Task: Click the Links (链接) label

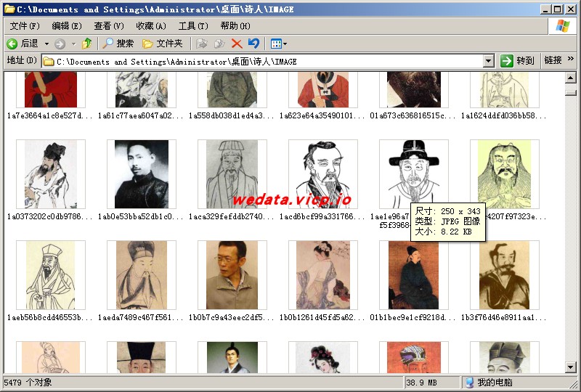Action: coord(553,60)
